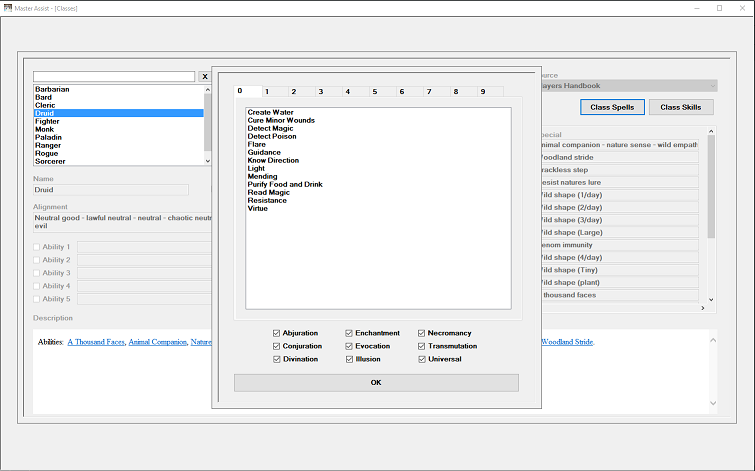Image resolution: width=755 pixels, height=471 pixels.
Task: Clear the class search with X button
Action: tap(205, 77)
